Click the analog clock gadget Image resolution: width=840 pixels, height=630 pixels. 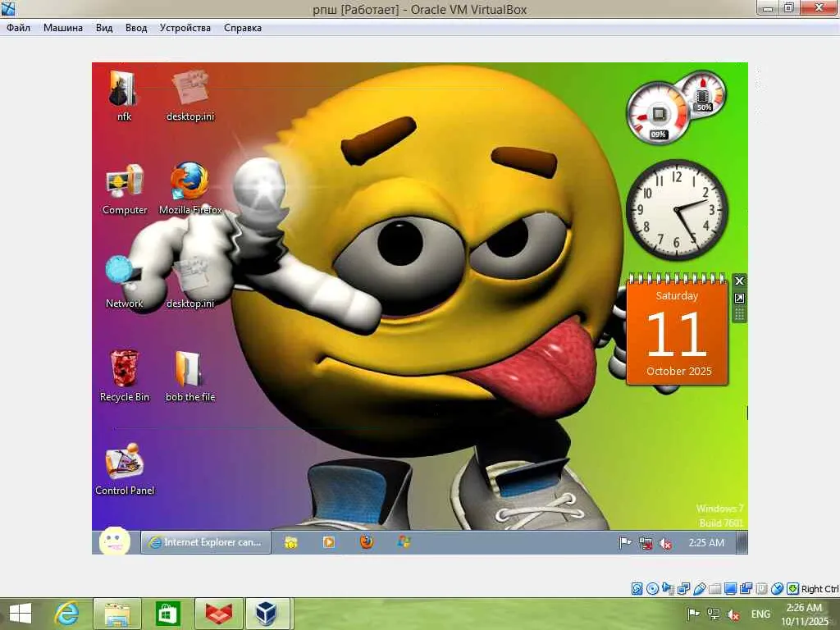[677, 210]
